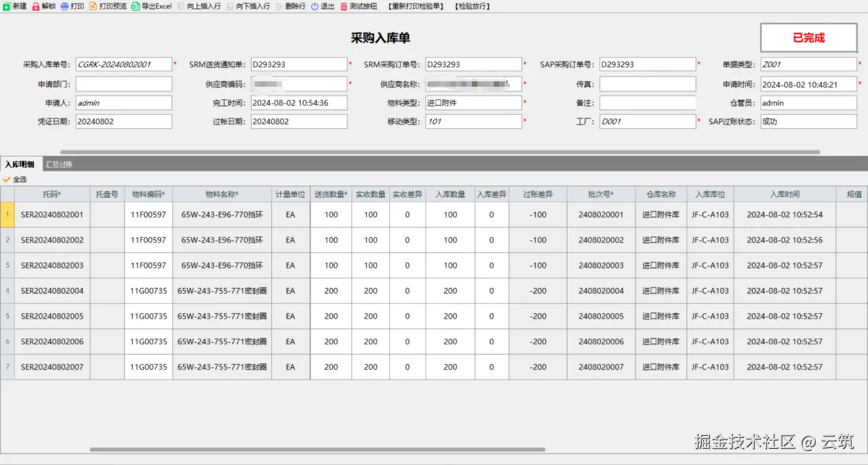Select row header number 7

point(7,367)
